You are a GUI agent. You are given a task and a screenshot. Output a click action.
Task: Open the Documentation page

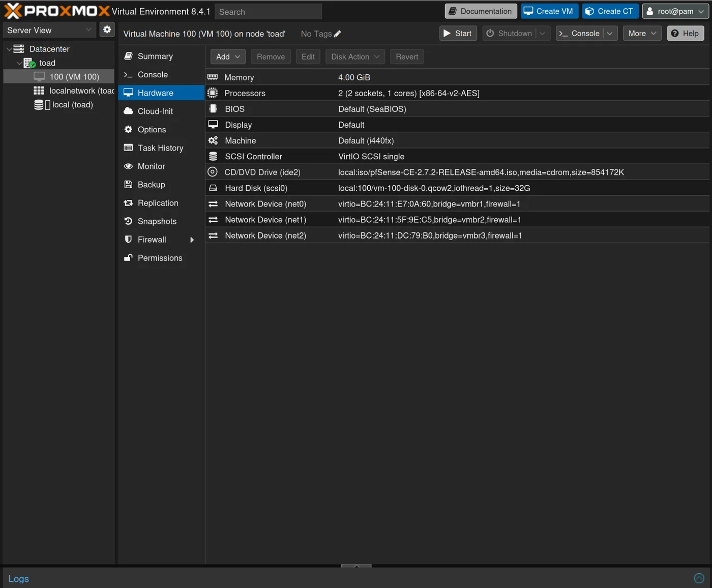[480, 11]
